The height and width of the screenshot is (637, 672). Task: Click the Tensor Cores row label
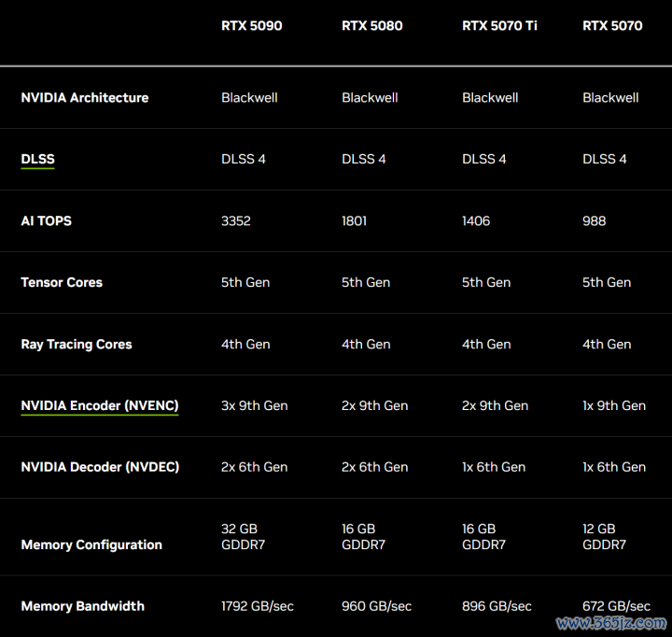click(62, 282)
